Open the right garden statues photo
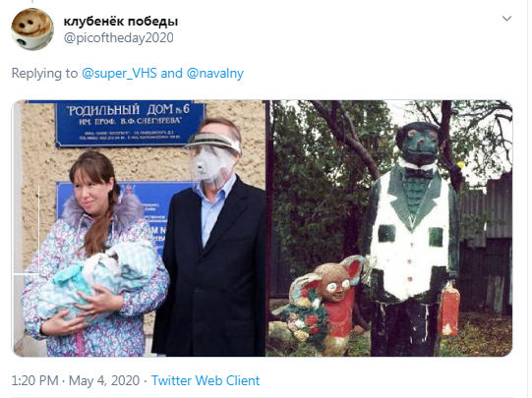Image resolution: width=532 pixels, height=398 pixels. 390,228
